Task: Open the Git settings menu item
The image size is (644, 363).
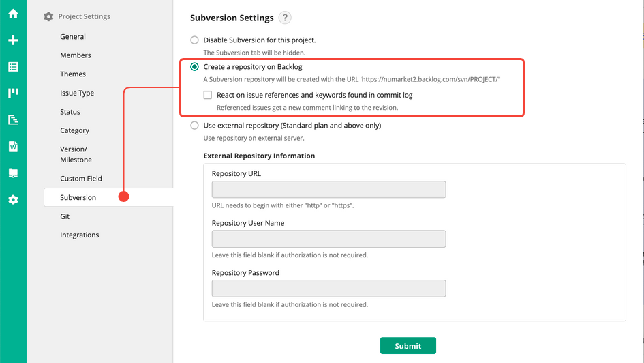Action: pos(65,216)
